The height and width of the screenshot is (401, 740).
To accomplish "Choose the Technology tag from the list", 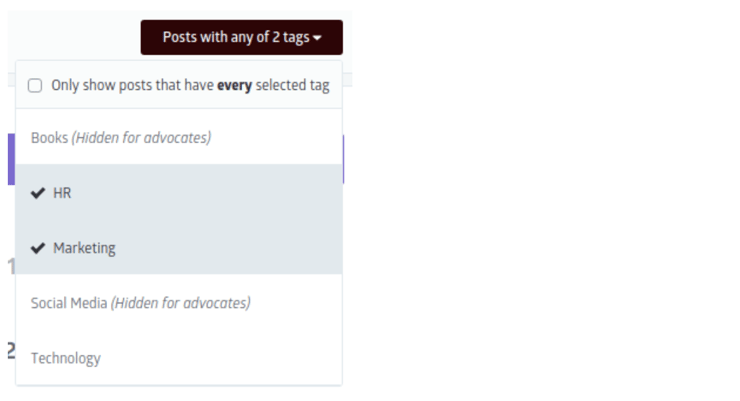I will pos(179,358).
